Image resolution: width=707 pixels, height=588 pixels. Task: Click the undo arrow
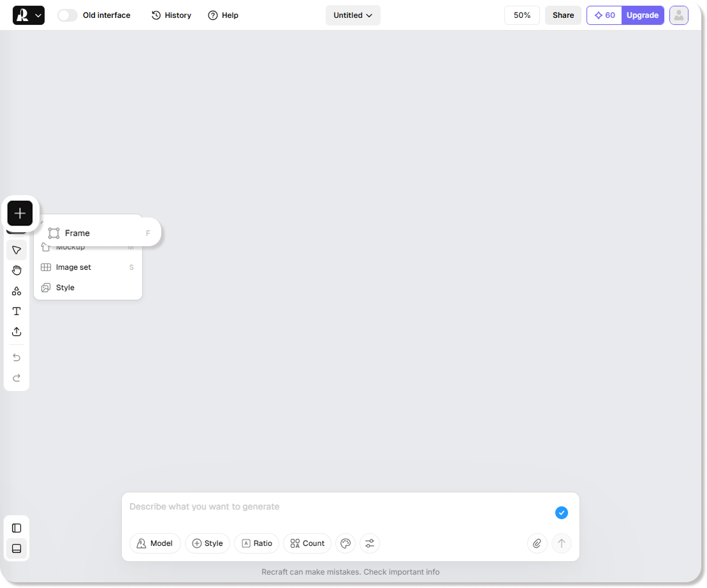click(17, 357)
